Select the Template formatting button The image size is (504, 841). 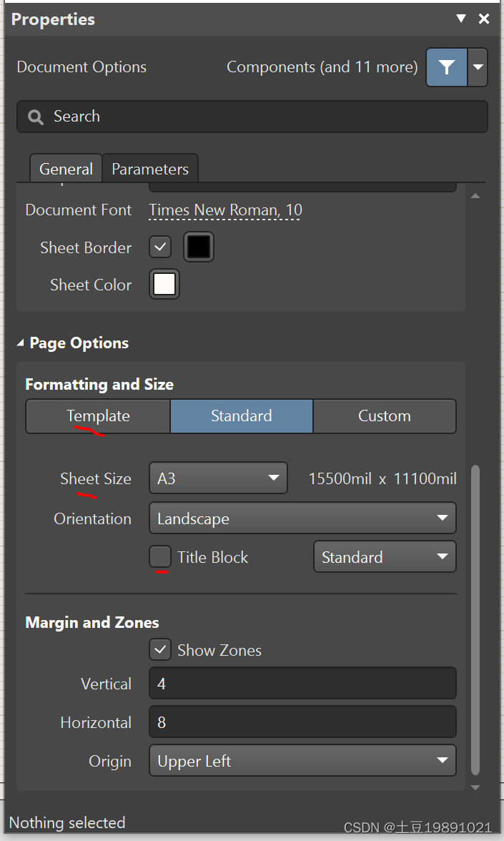(x=98, y=416)
